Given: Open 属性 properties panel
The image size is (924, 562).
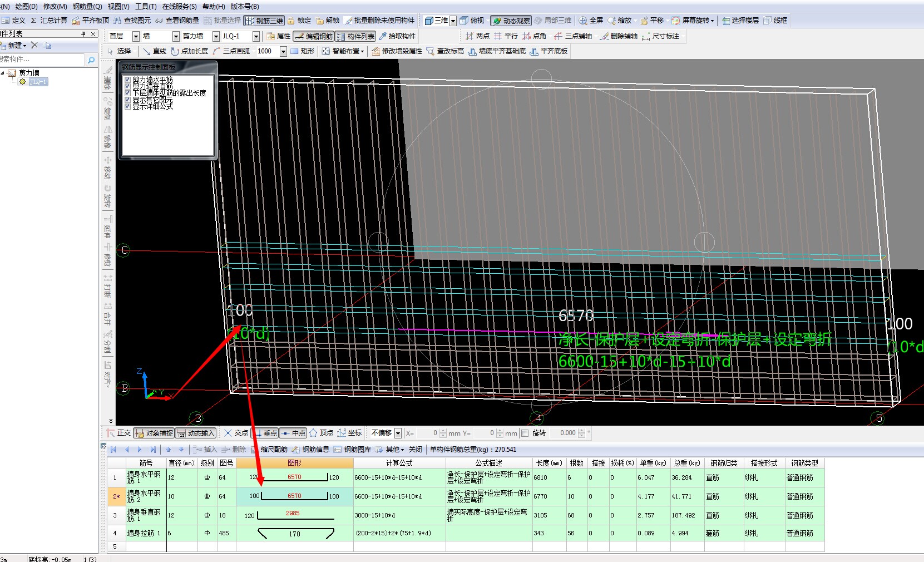Looking at the screenshot, I should click(278, 36).
